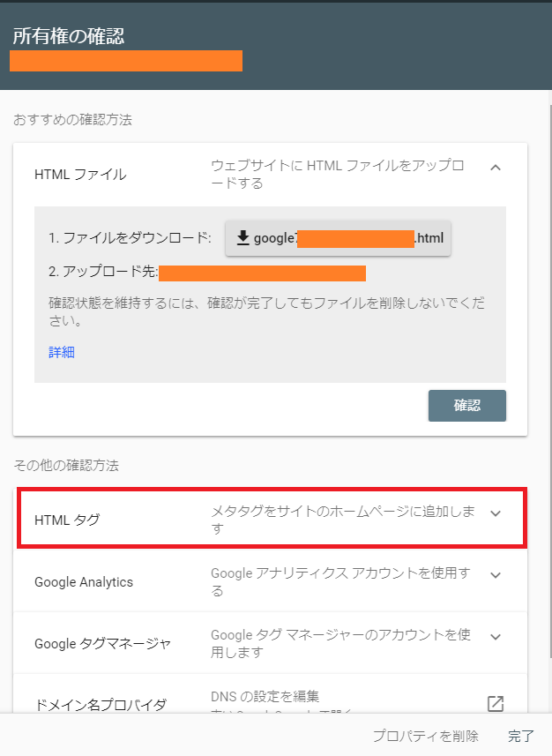Select the Google タグマネージャ label
The image size is (552, 756).
102,644
